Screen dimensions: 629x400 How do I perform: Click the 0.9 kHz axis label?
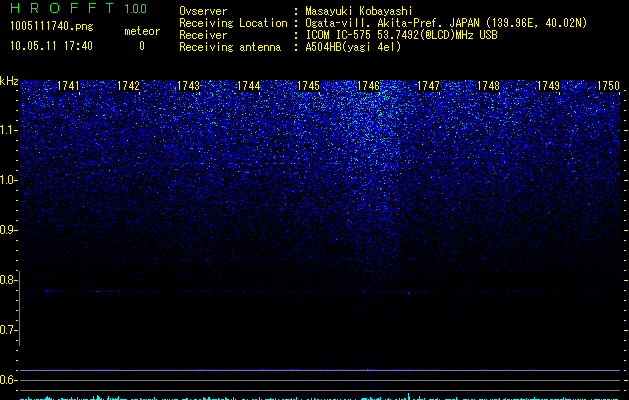[8, 230]
